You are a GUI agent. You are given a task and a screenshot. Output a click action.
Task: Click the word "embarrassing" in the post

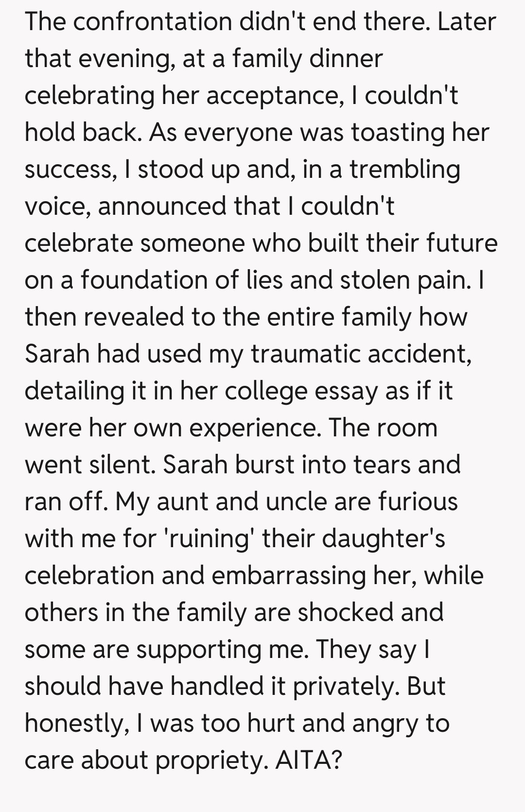[x=289, y=575]
